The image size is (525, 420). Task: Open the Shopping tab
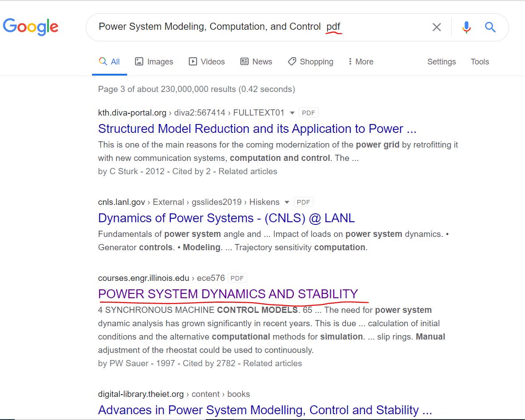point(311,62)
